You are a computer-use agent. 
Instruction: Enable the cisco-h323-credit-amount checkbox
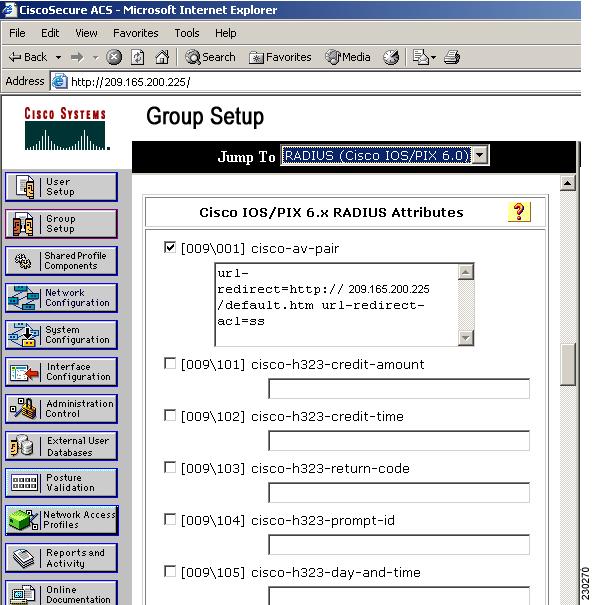click(x=169, y=363)
